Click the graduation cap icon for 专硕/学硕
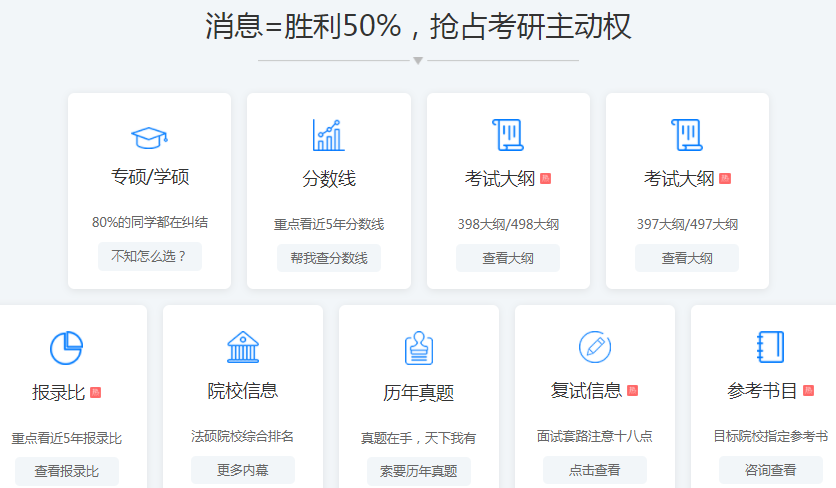This screenshot has width=836, height=488. [149, 136]
